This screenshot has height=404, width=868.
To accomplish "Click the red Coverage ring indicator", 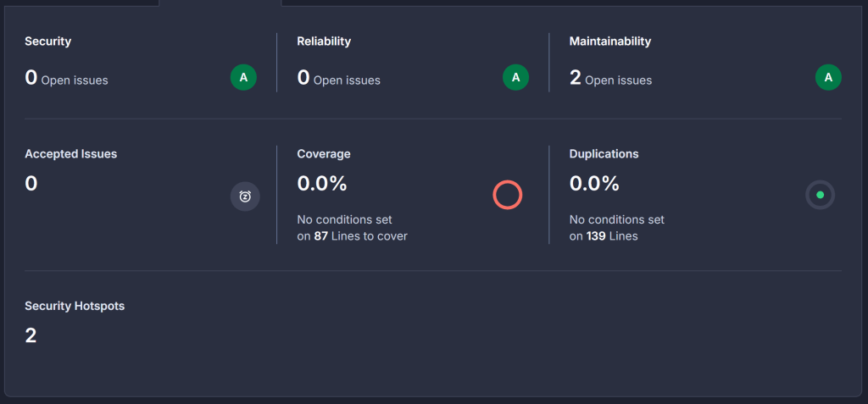I will pyautogui.click(x=508, y=195).
